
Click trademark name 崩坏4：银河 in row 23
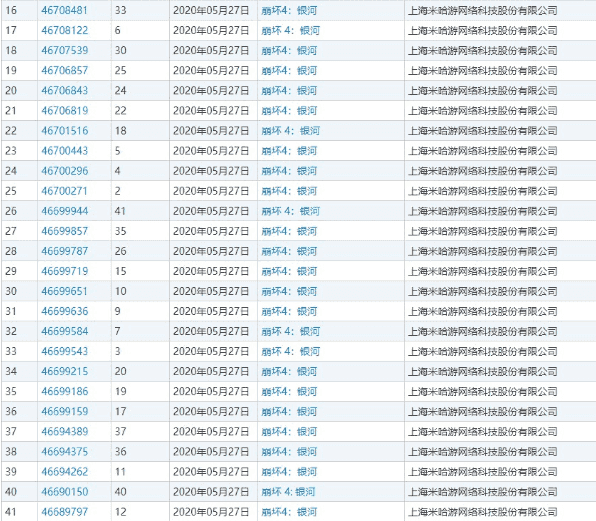[289, 151]
